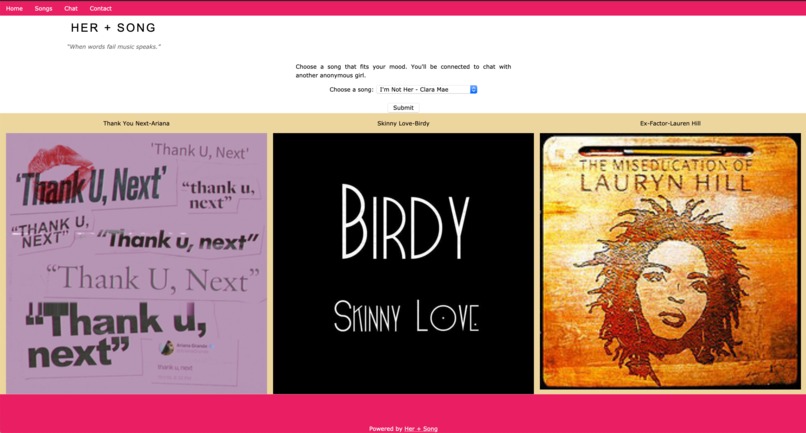Screen dimensions: 806x433
Task: Select the Thank U, Next album cover
Action: [136, 263]
